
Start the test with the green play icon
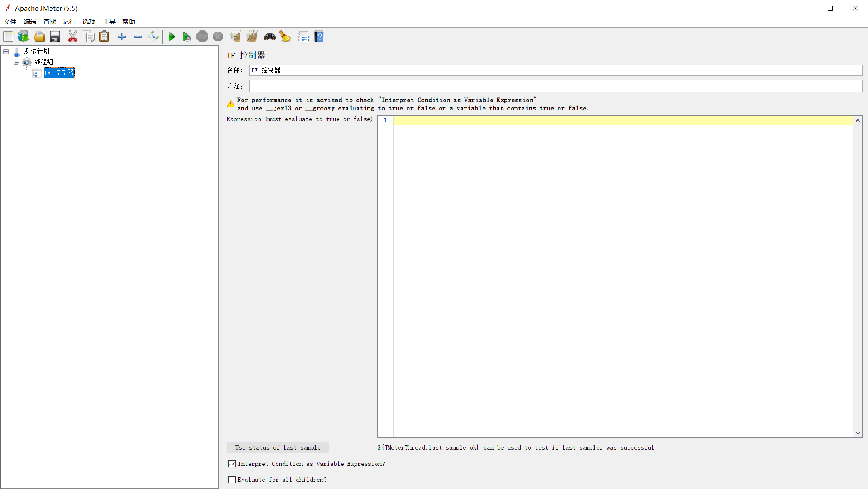[x=172, y=37]
